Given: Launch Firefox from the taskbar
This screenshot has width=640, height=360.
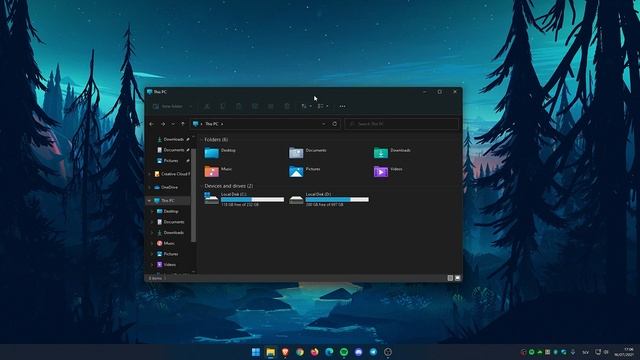Looking at the screenshot, I should [x=315, y=352].
